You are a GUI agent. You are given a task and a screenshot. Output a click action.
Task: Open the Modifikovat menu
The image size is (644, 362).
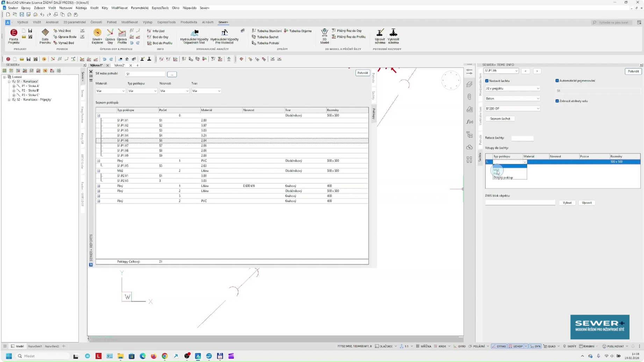tap(120, 8)
